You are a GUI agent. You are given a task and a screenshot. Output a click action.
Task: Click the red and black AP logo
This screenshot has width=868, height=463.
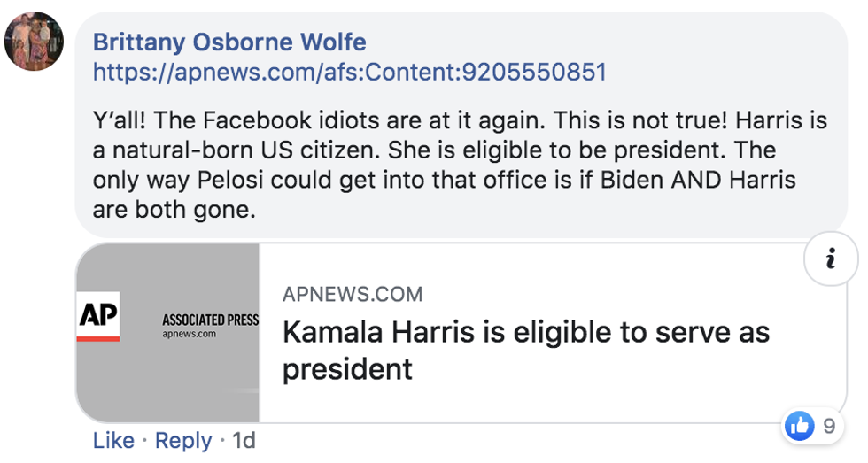coord(98,317)
